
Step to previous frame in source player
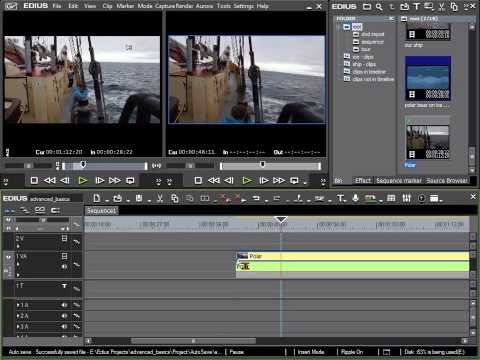(x=65, y=180)
